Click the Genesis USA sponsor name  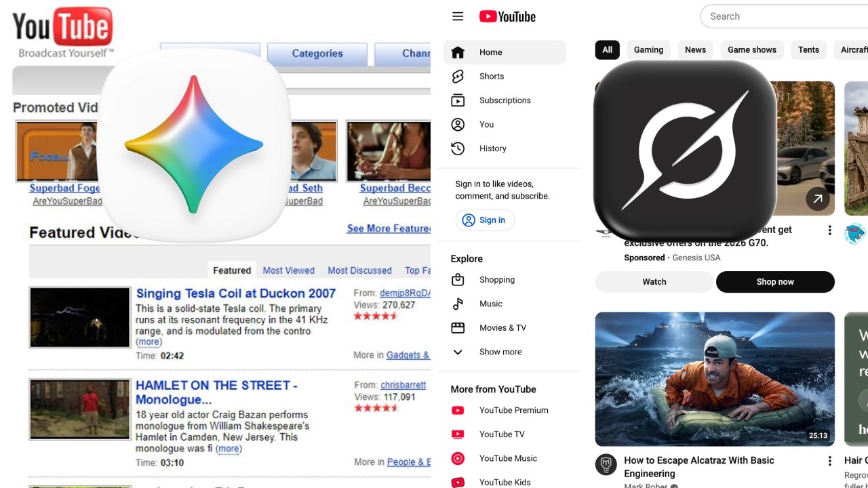tap(696, 258)
